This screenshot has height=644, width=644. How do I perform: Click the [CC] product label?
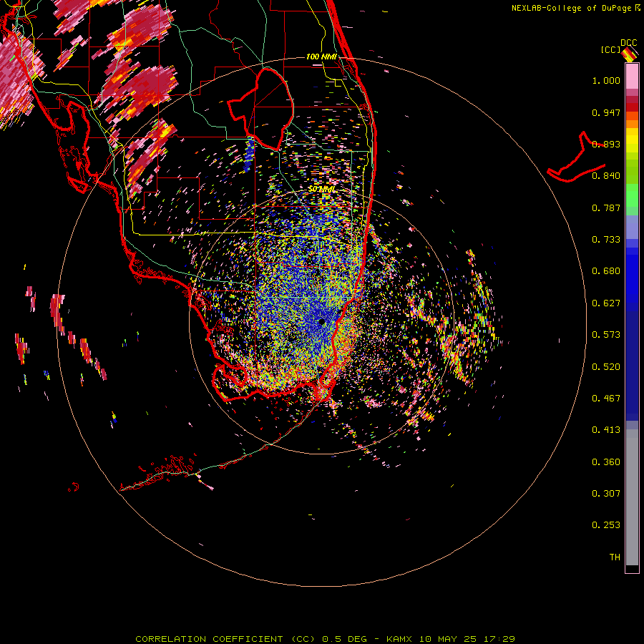pos(610,49)
